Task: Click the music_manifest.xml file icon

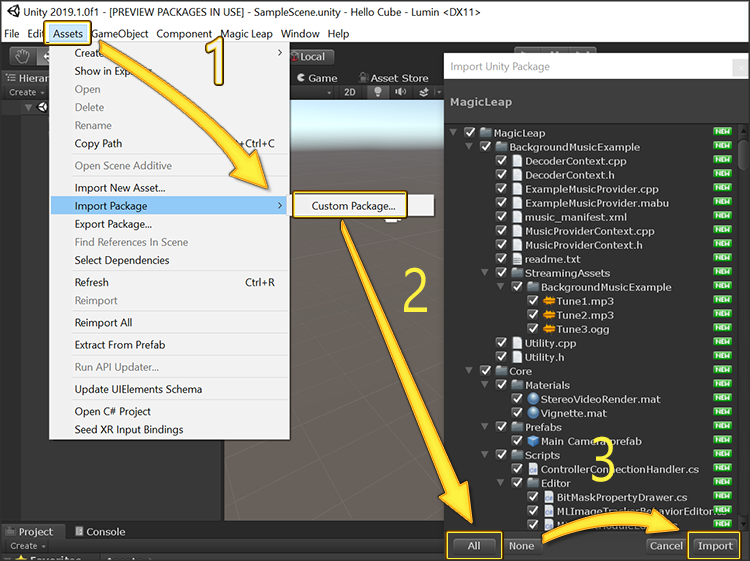Action: click(x=517, y=217)
